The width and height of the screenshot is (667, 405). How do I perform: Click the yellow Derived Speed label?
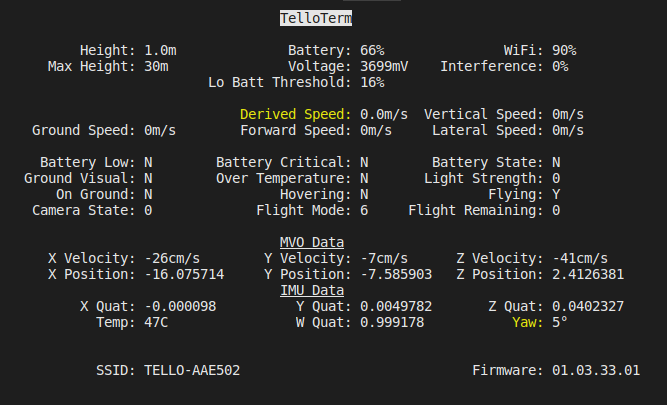tap(295, 114)
